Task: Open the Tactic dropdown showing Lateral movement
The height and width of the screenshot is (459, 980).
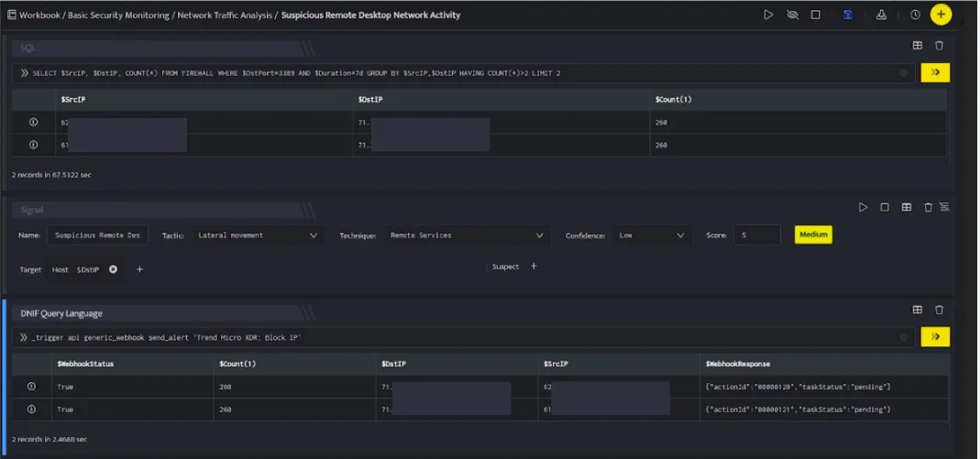Action: (x=257, y=235)
